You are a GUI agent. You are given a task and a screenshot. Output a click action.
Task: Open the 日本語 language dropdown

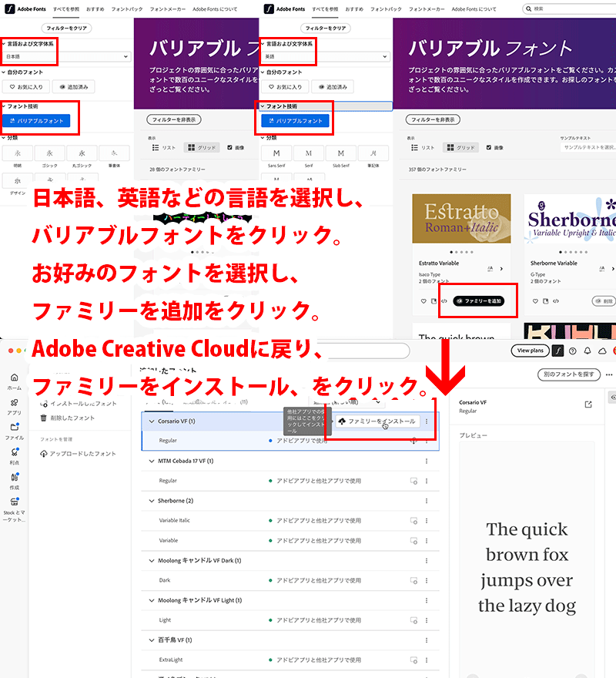66,57
